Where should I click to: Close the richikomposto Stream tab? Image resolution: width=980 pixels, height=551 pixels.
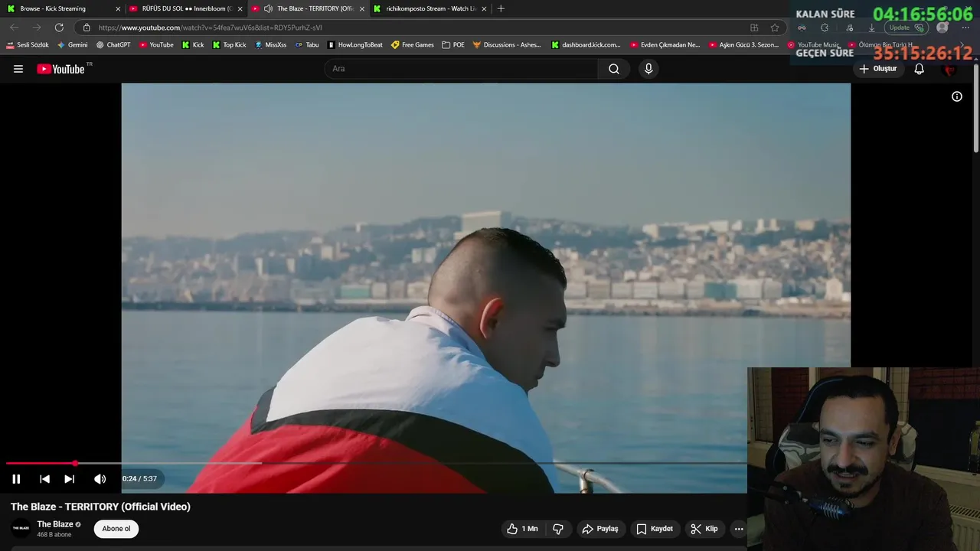(484, 9)
